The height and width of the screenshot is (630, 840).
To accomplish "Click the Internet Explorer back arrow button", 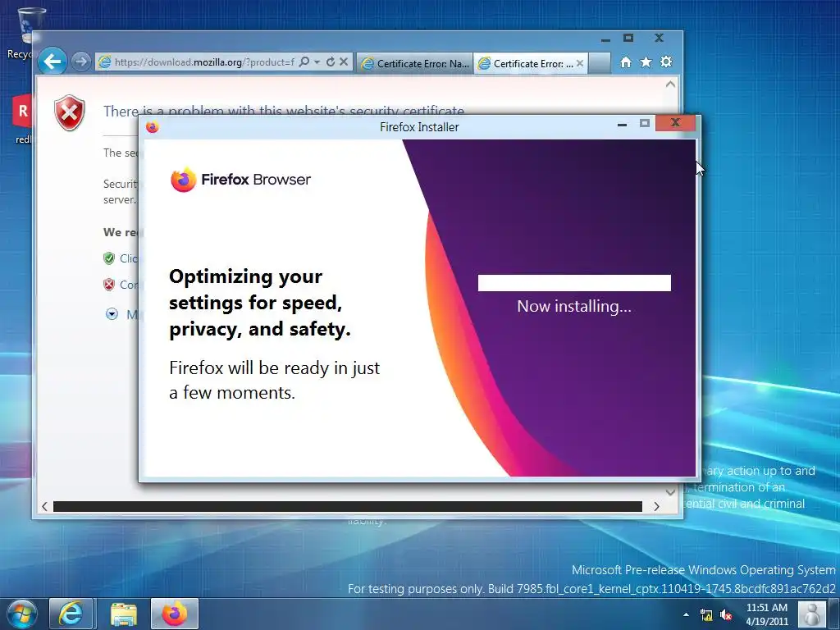I will pyautogui.click(x=52, y=62).
